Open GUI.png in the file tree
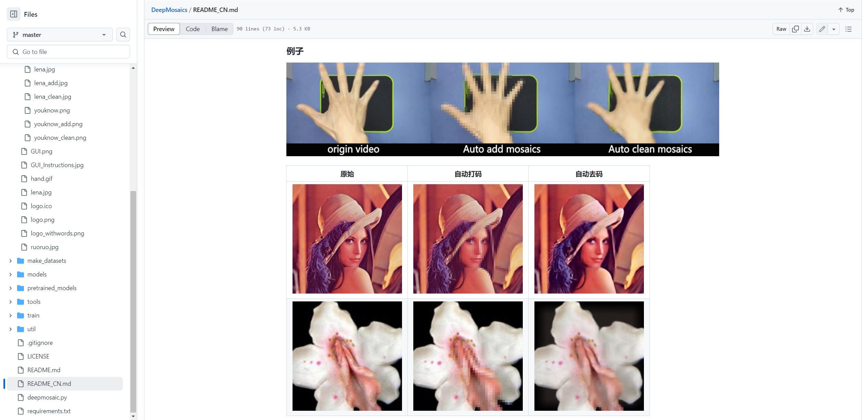The width and height of the screenshot is (868, 420). 41,151
